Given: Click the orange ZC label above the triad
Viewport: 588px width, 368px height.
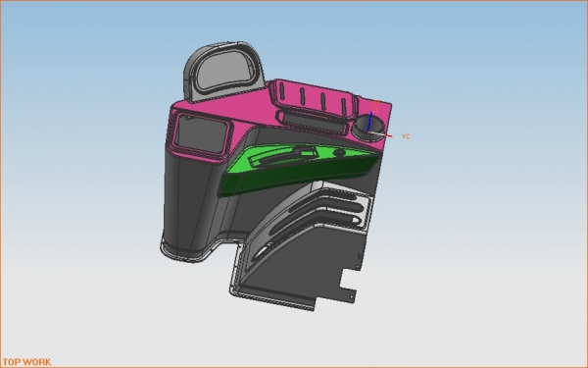Looking at the screenshot, I should coord(377,102).
